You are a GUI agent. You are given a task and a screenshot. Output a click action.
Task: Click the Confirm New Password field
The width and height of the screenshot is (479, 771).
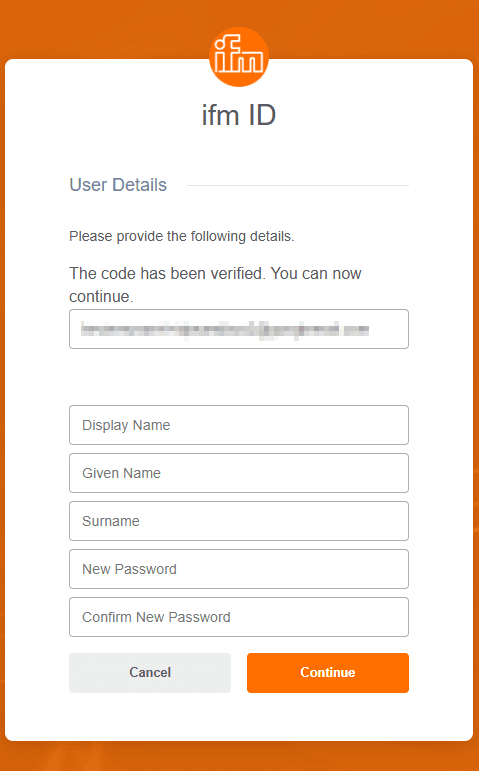pyautogui.click(x=239, y=617)
